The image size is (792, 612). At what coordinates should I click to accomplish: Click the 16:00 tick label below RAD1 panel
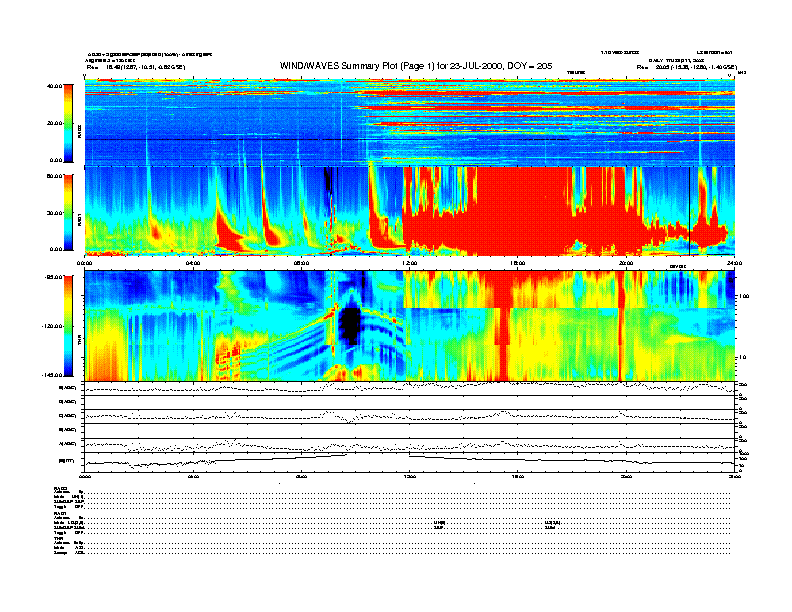pos(518,263)
